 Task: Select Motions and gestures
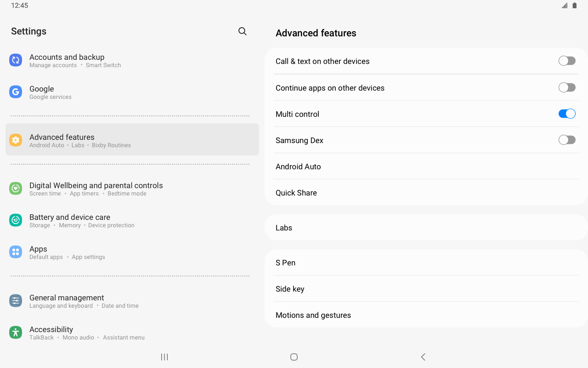pos(313,315)
